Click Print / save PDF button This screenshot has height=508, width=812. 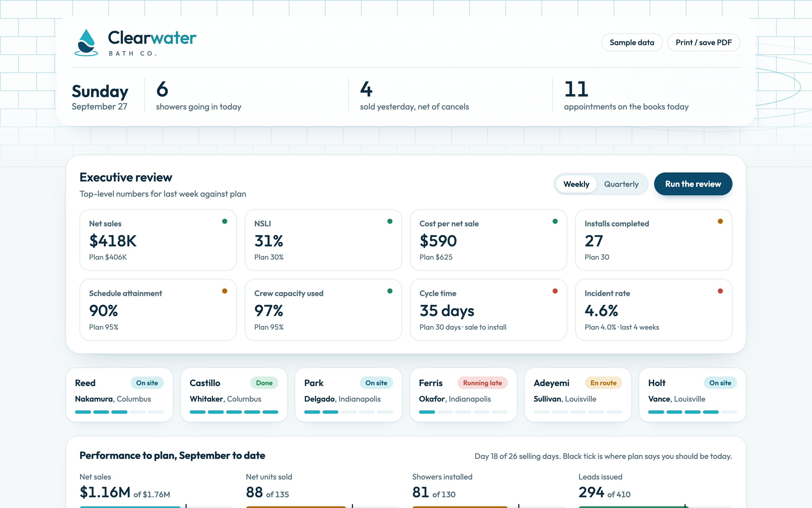click(703, 42)
